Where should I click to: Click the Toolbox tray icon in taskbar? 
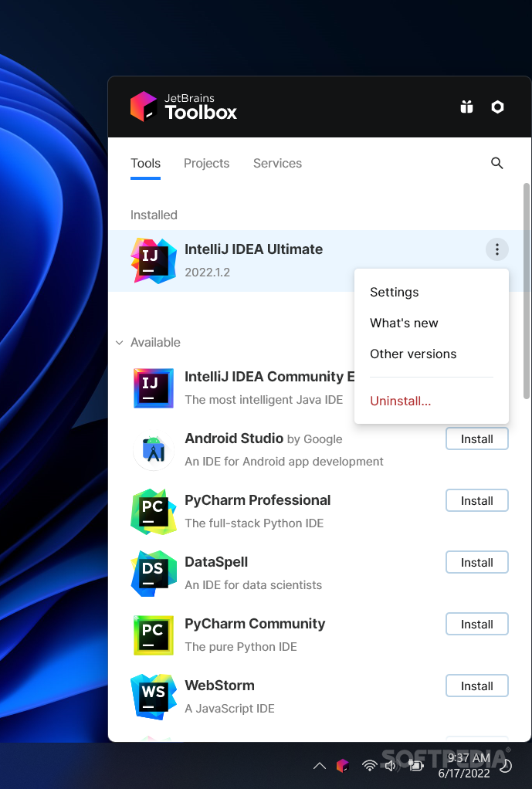343,766
